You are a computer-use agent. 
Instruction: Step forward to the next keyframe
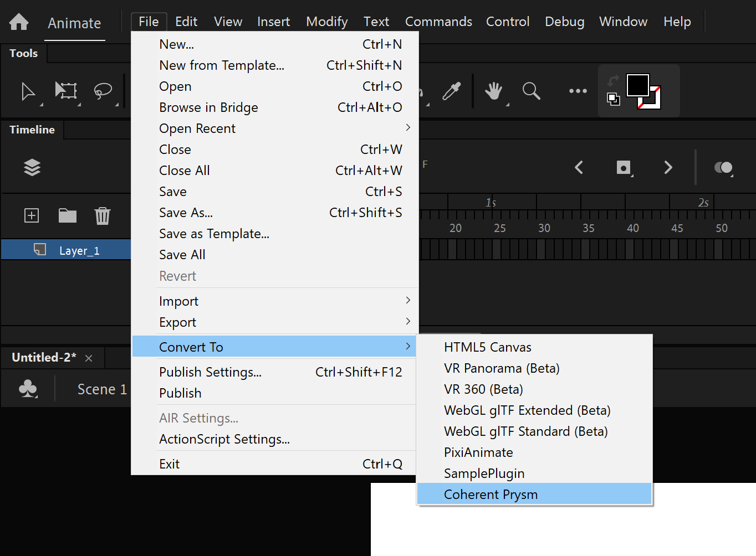point(668,167)
